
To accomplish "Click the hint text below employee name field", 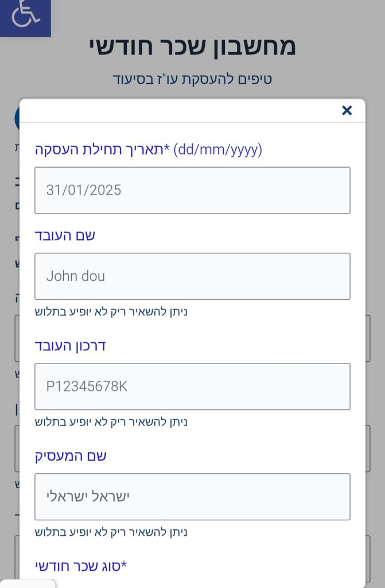I will [x=111, y=312].
